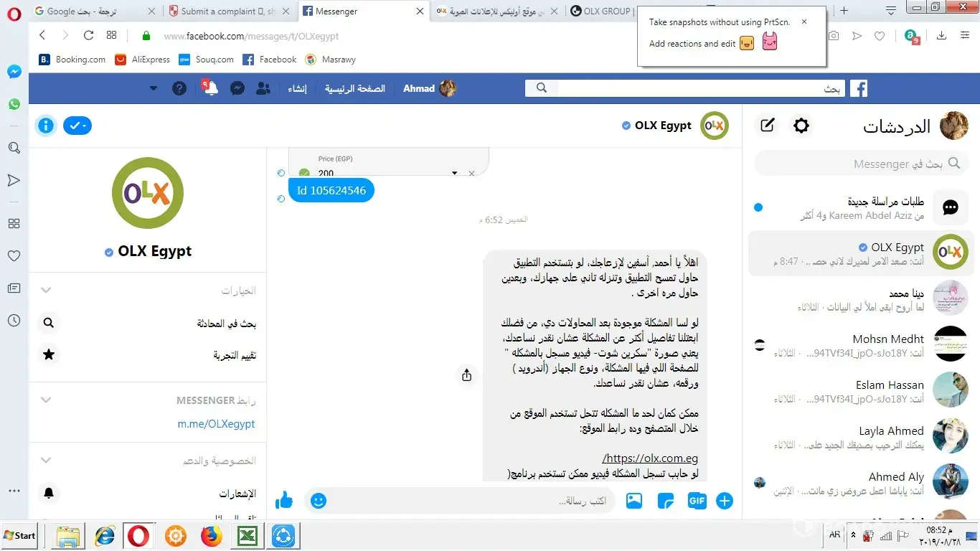This screenshot has width=980, height=551.
Task: Open the Layla Ahmed conversation
Action: pos(861,437)
